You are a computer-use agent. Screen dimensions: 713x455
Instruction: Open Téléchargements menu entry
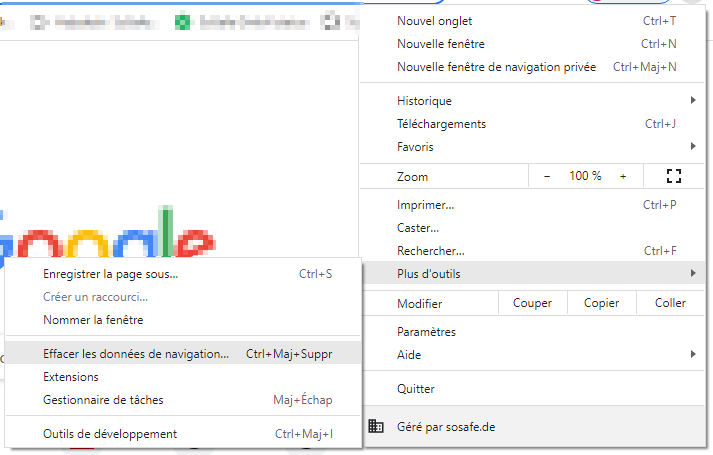441,124
